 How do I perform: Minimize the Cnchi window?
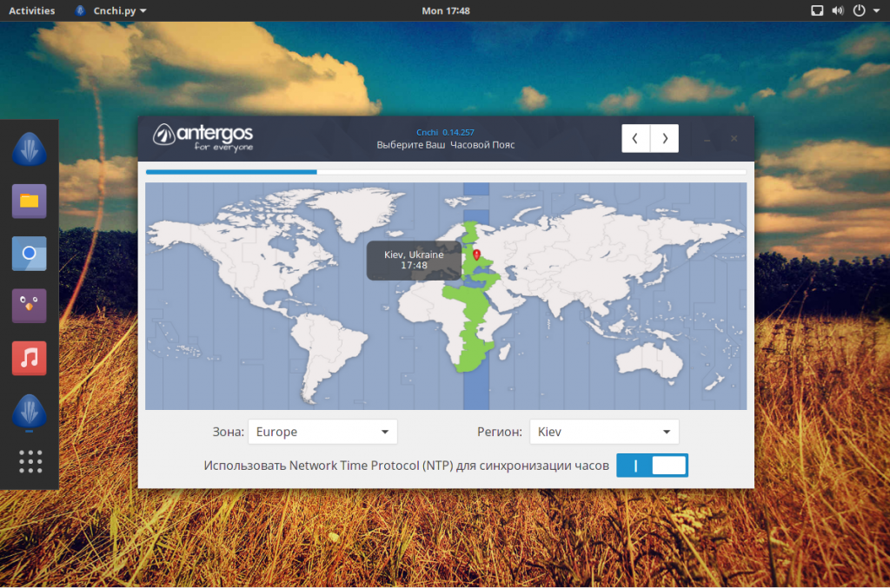707,139
